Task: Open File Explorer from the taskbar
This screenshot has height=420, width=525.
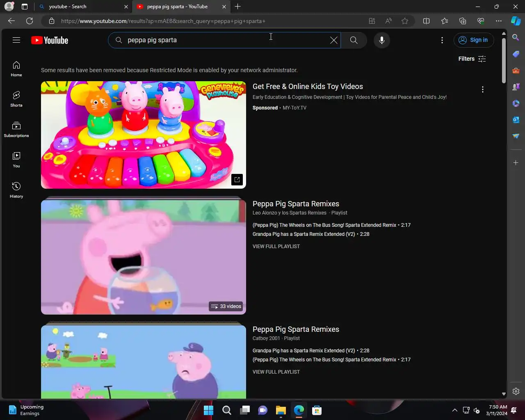Action: pyautogui.click(x=281, y=410)
